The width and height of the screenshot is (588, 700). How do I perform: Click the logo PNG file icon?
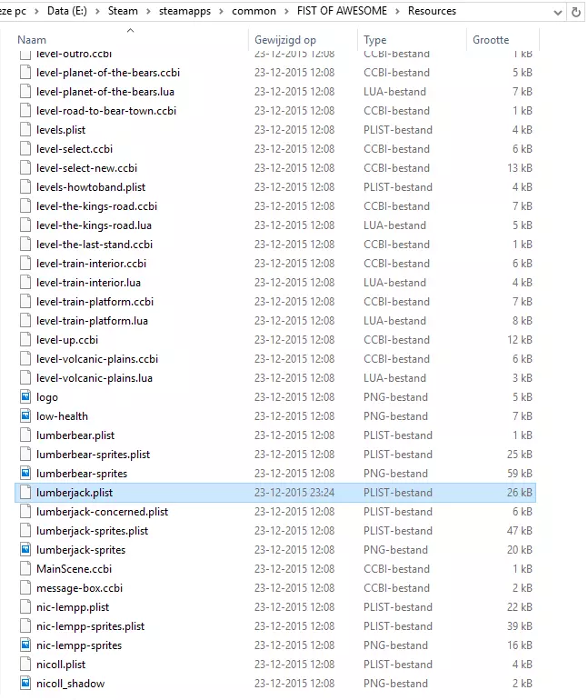[x=25, y=397]
